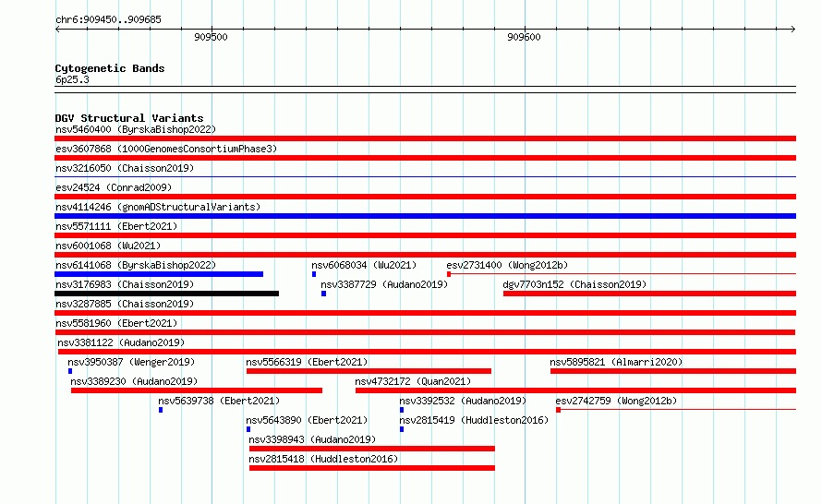This screenshot has height=504, width=822.
Task: Select nsv5566319 (Ebert2021) label
Action: 307,362
